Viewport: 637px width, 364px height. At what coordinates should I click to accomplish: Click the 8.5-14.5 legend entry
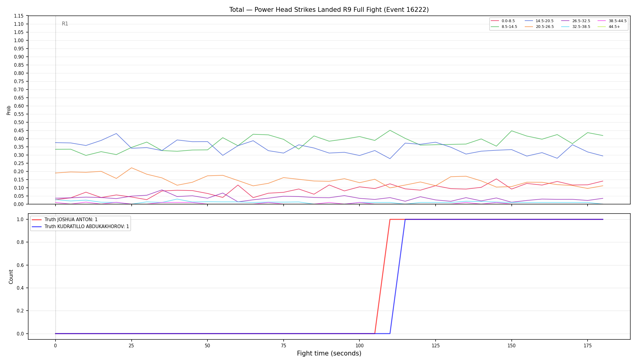click(x=504, y=27)
